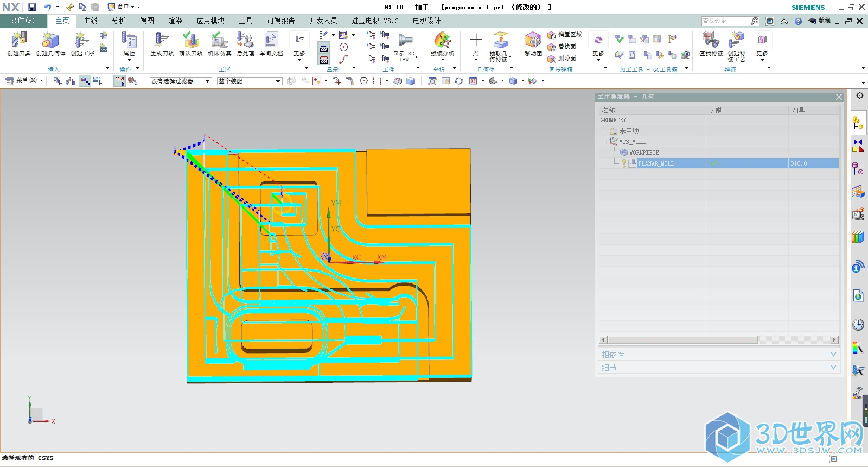
Task: Open Shop Documentation (车间文档) icon
Action: pos(271,43)
